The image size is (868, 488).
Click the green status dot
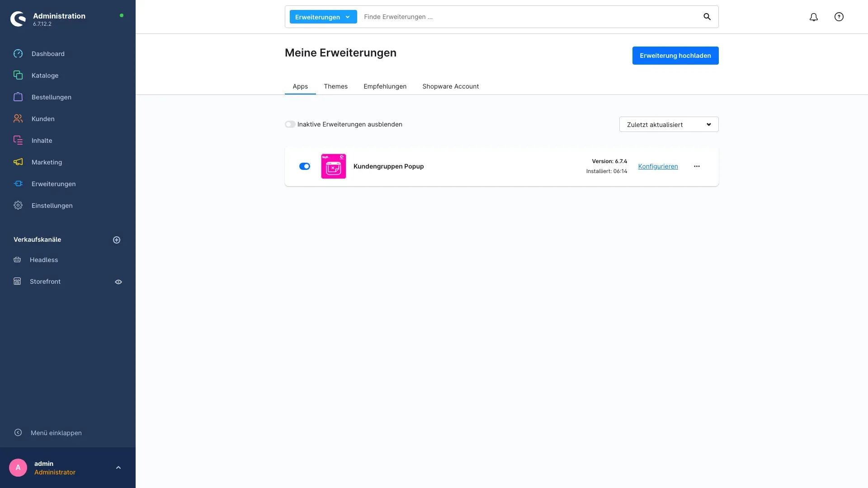121,15
